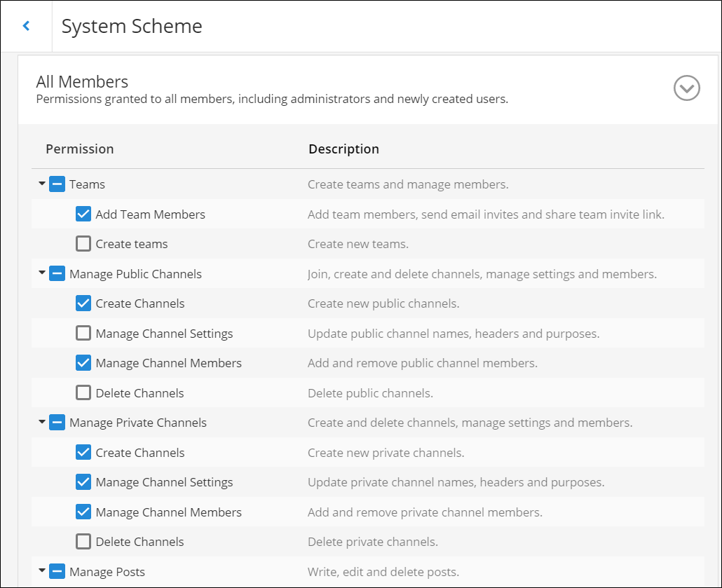Enable Delete Channels for private channels
The height and width of the screenshot is (588, 722).
(x=83, y=542)
